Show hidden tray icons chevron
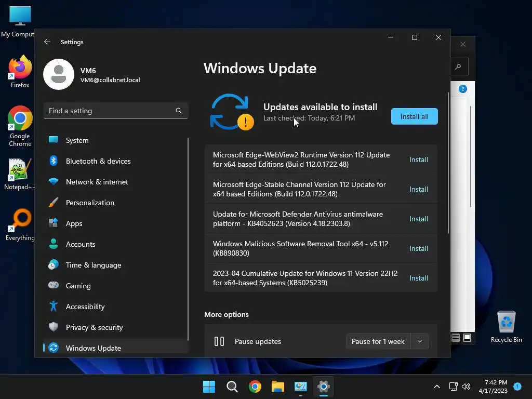The width and height of the screenshot is (532, 399). pos(437,387)
